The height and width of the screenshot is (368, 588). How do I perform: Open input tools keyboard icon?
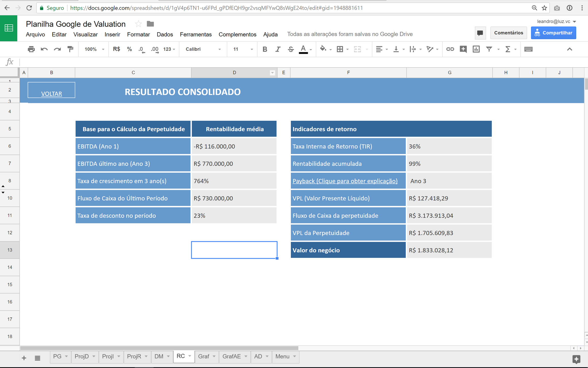click(x=528, y=49)
